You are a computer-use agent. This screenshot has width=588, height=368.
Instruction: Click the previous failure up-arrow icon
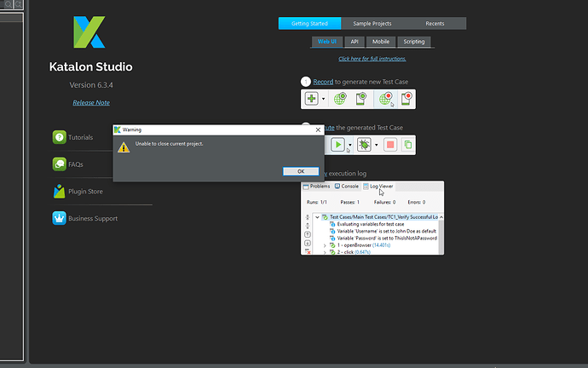pyautogui.click(x=308, y=234)
